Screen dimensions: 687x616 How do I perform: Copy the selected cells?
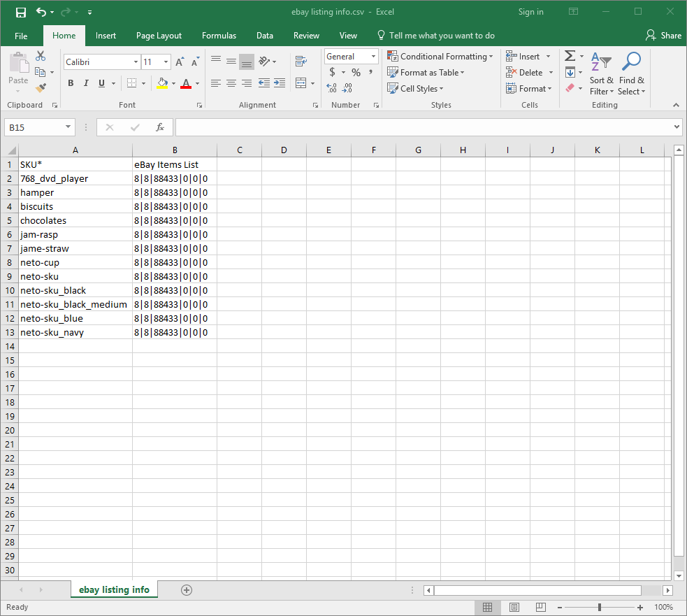[x=41, y=72]
